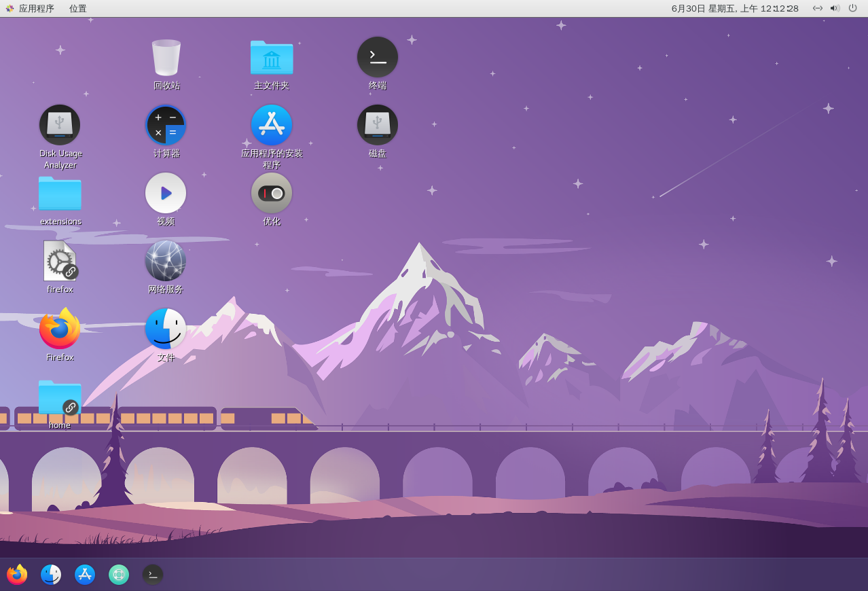Open the 位置 places menu

coord(78,9)
